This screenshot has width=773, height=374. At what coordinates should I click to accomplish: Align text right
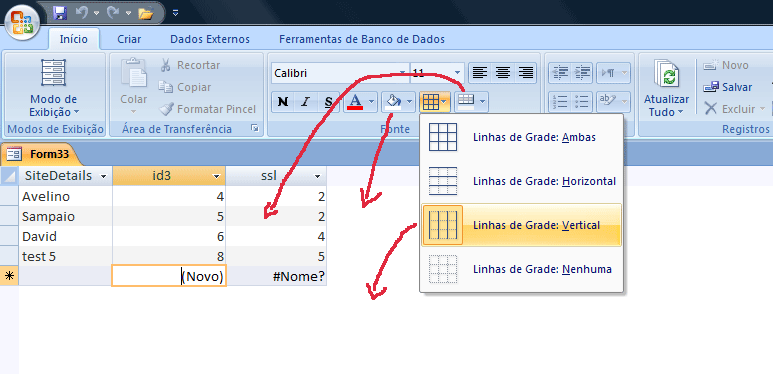[526, 73]
